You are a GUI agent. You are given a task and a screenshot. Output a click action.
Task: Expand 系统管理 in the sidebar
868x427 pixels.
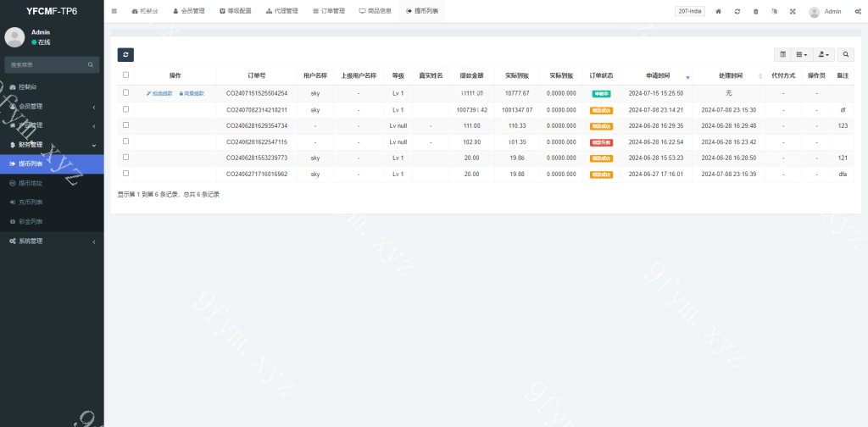52,241
